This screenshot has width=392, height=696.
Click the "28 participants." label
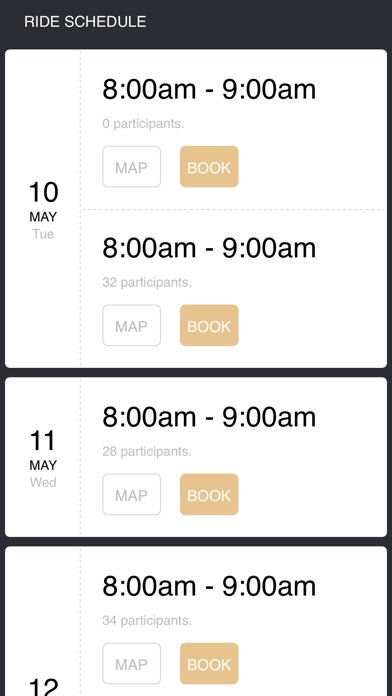[147, 451]
